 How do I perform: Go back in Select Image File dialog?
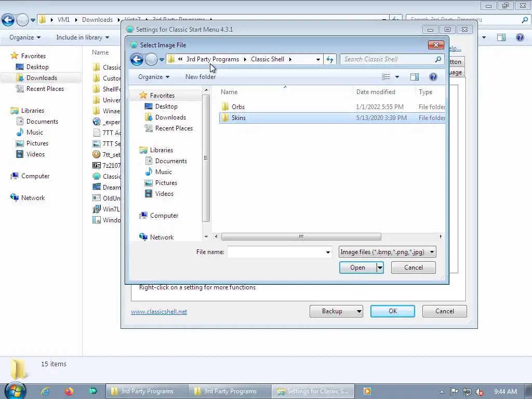click(x=137, y=59)
